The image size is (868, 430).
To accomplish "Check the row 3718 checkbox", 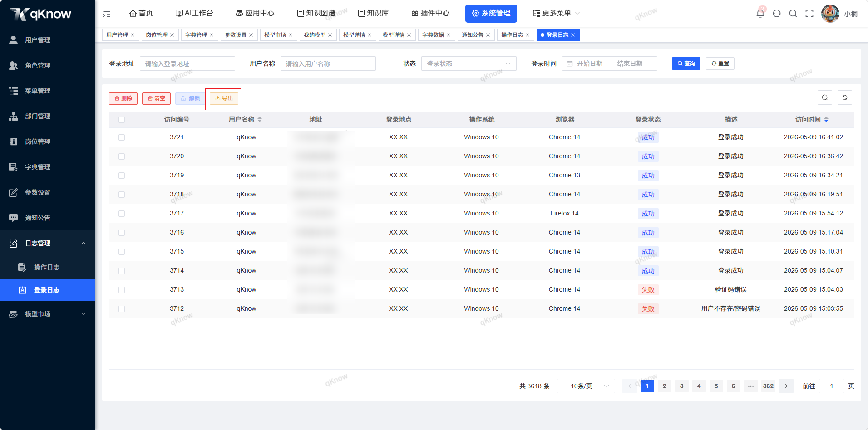I will pos(122,195).
